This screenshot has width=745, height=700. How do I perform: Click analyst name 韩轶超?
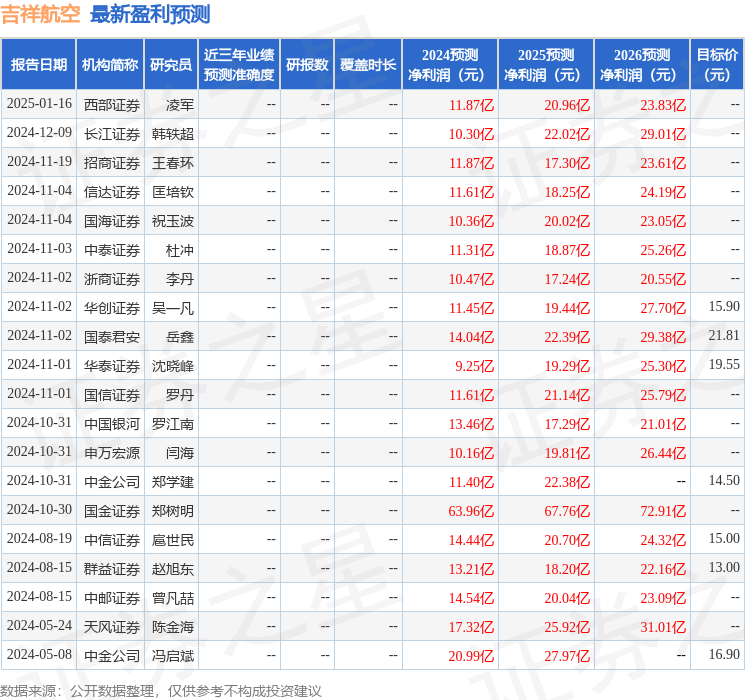173,133
